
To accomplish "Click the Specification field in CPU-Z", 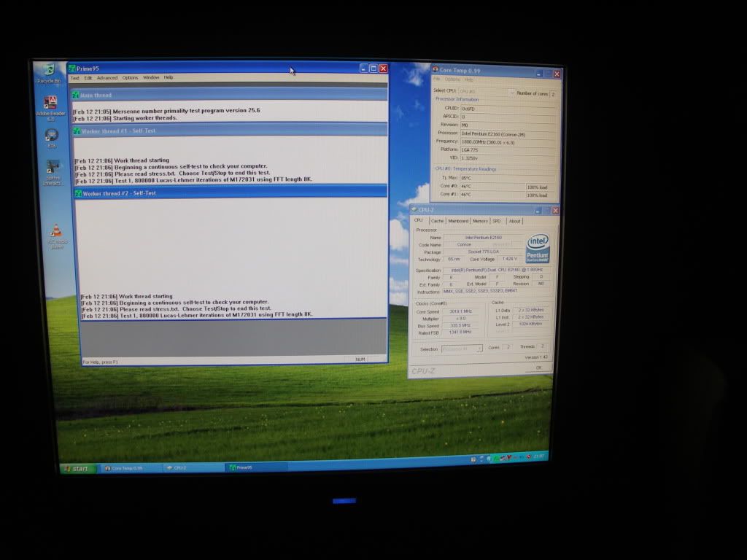I will point(496,270).
